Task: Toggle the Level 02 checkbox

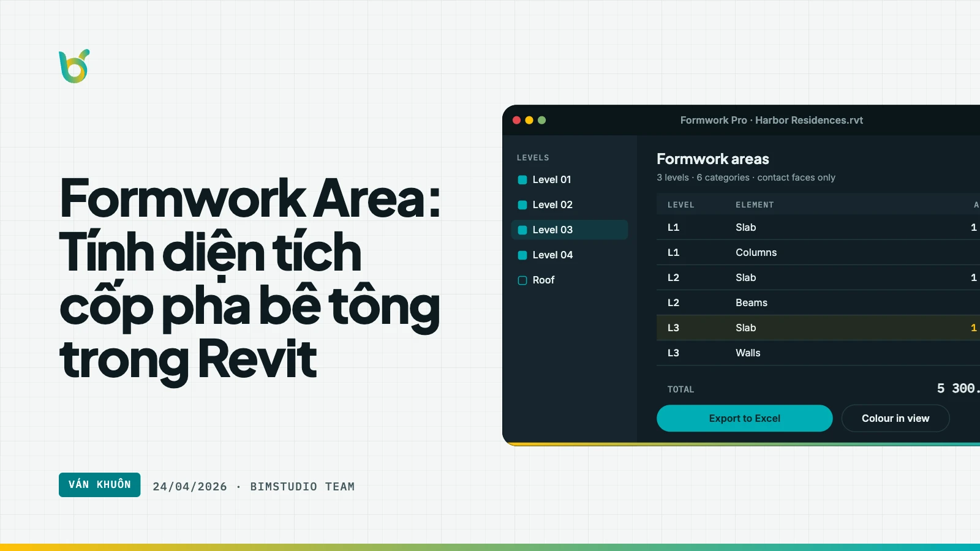Action: [522, 205]
